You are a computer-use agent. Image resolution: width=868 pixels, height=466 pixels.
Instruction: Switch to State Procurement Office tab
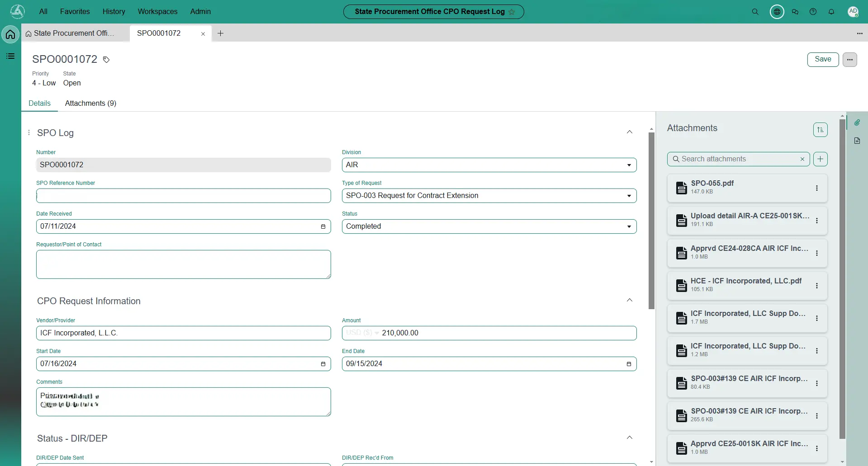click(x=74, y=33)
